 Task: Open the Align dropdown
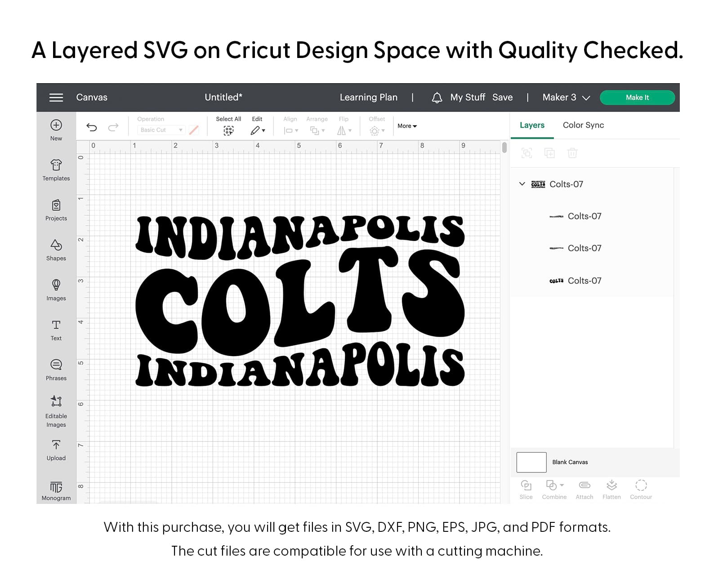[291, 131]
